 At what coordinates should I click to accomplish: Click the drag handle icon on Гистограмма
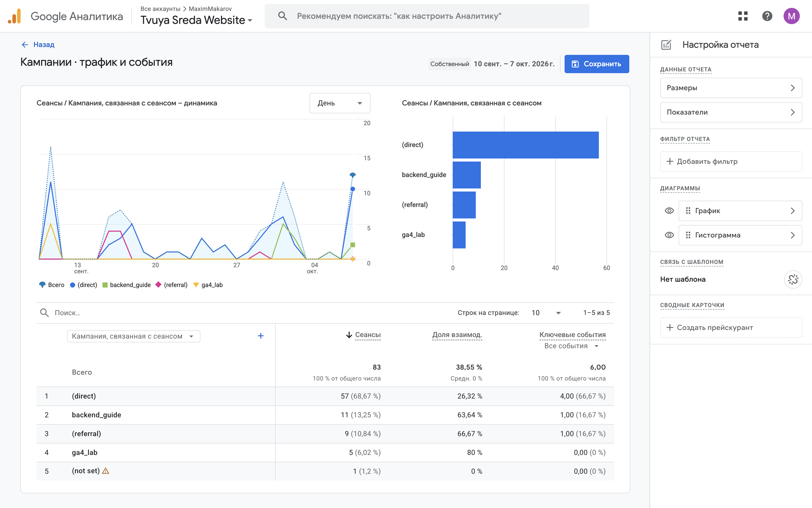688,235
